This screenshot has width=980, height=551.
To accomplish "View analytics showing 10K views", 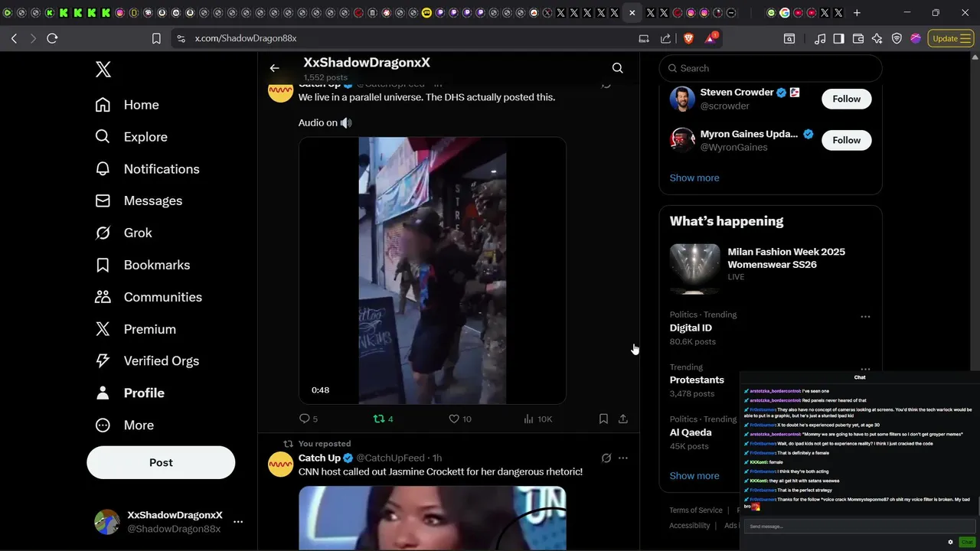I will pos(537,419).
